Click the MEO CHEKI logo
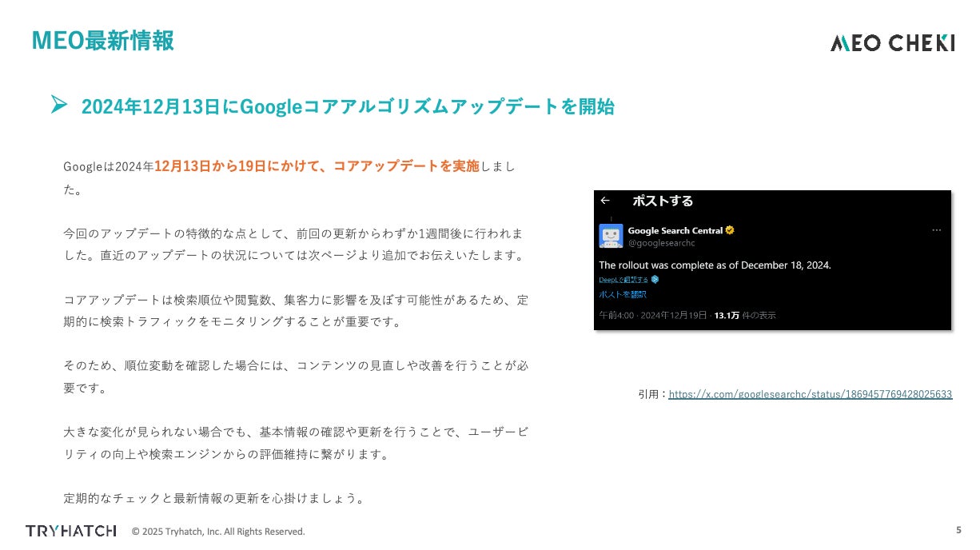Screen dimensions: 980x550 tap(892, 42)
